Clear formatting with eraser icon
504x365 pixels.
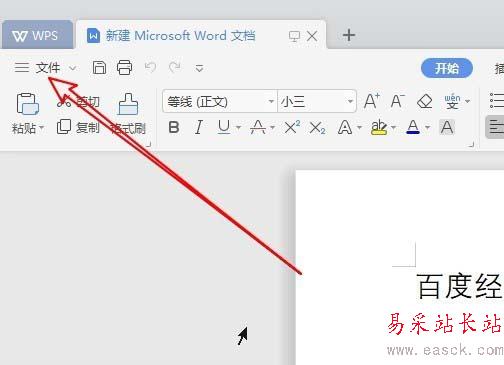point(424,101)
